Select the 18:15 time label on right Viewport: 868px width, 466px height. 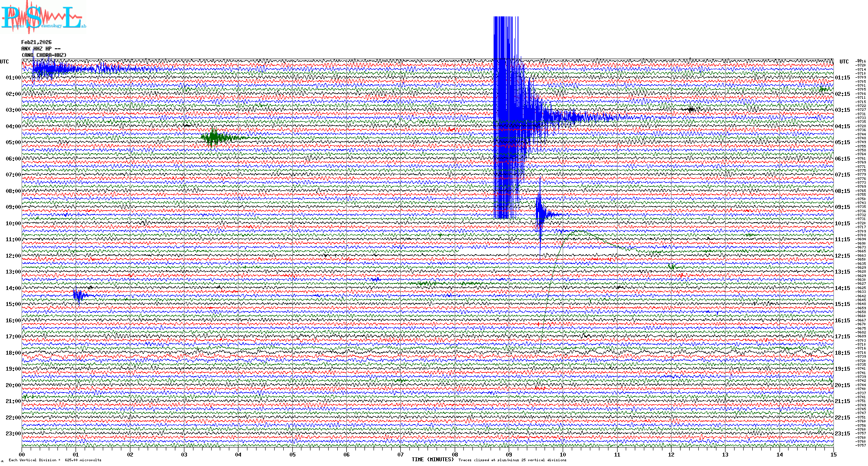842,353
